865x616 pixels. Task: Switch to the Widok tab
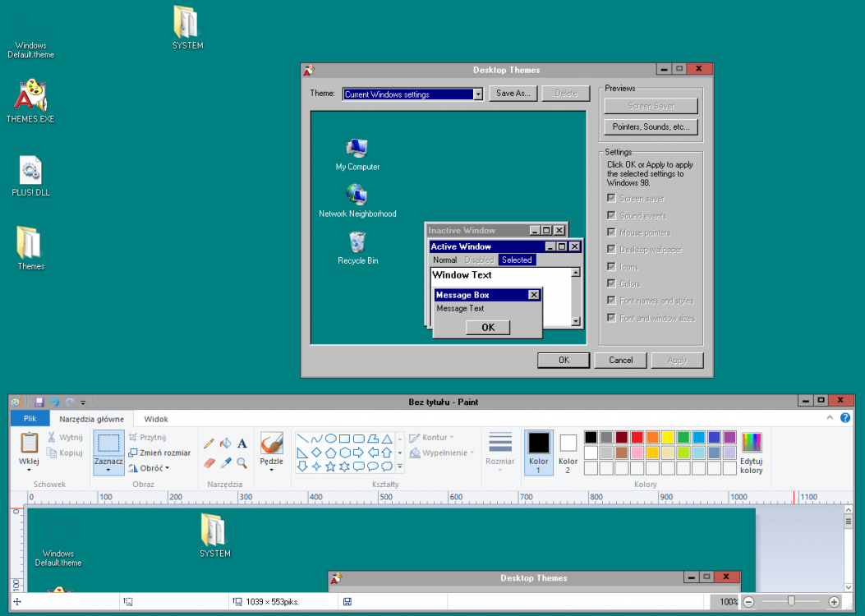pos(156,419)
